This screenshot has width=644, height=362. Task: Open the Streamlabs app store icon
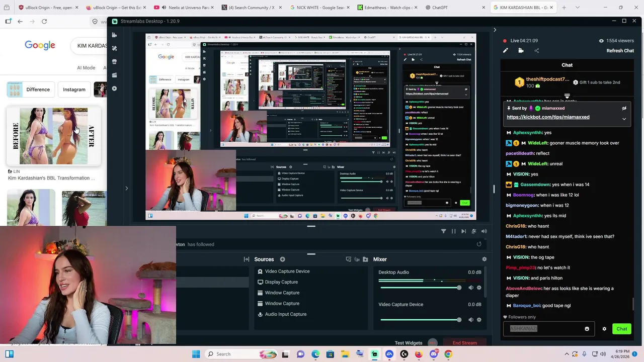coord(115,62)
